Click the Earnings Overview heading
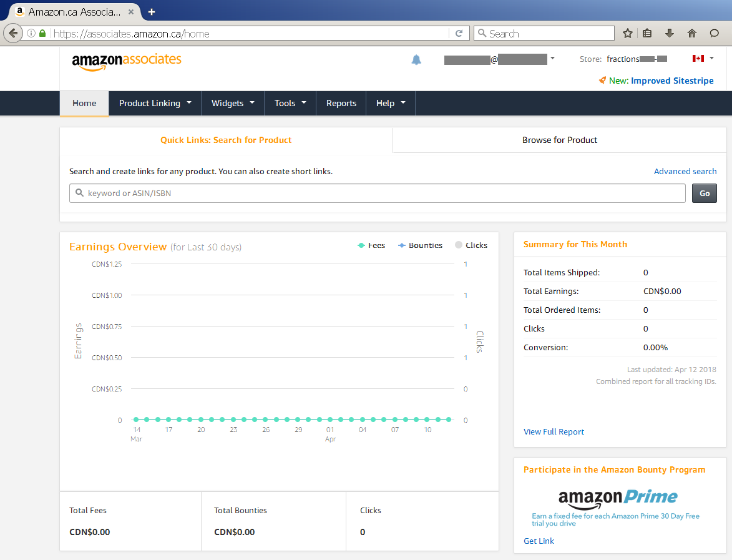 118,247
